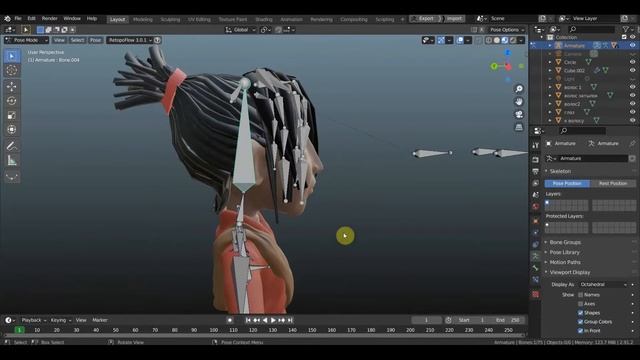Open the viewport Select menu
The height and width of the screenshot is (360, 640).
(77, 40)
